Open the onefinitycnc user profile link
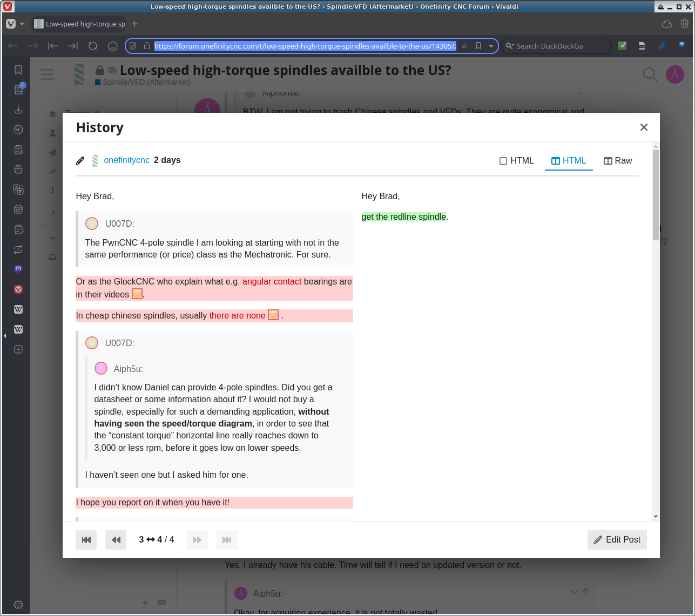 [x=126, y=160]
